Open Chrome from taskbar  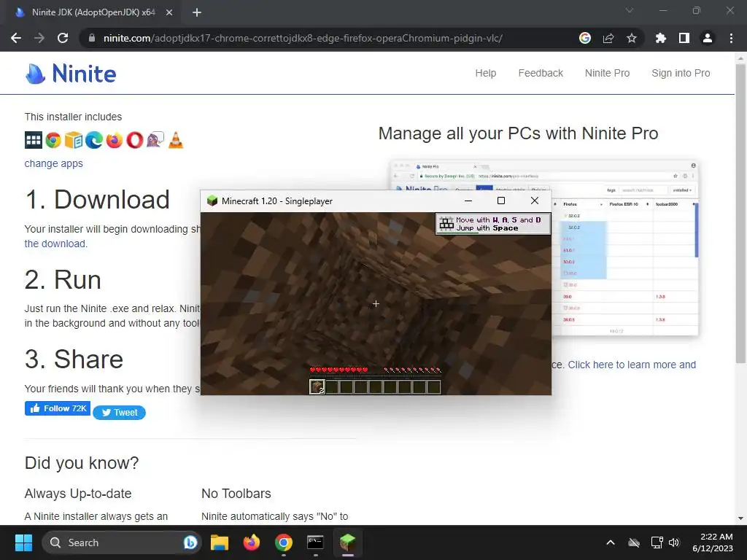[284, 542]
